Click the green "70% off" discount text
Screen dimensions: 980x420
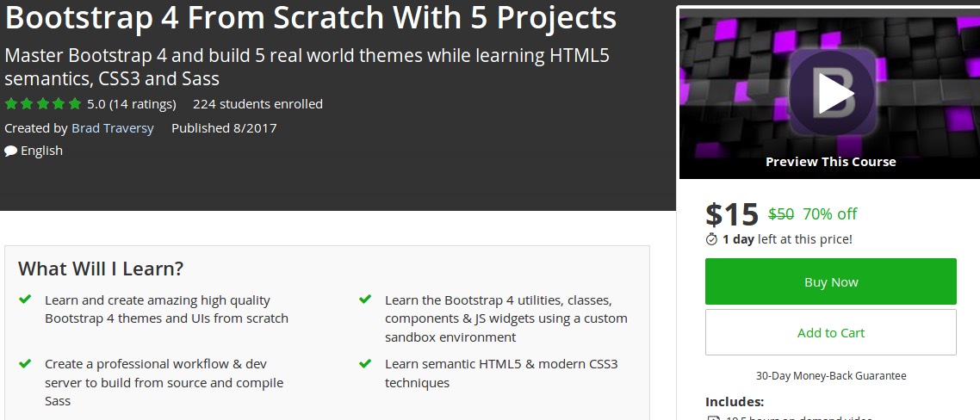[829, 214]
